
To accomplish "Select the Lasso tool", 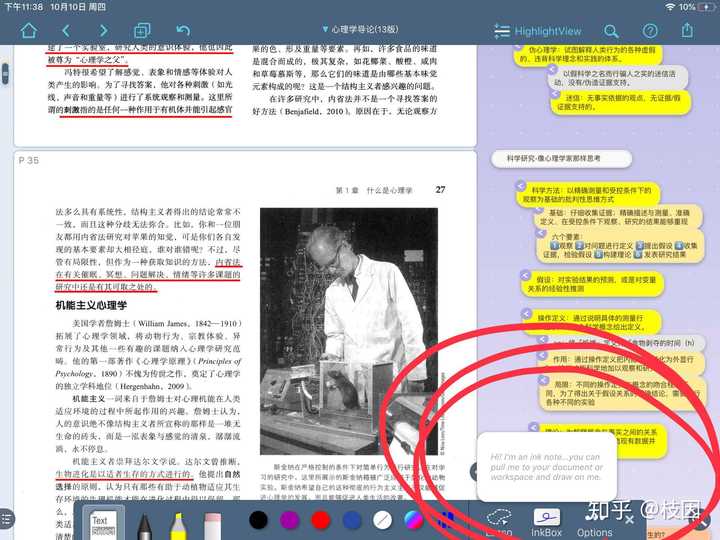I will click(499, 523).
